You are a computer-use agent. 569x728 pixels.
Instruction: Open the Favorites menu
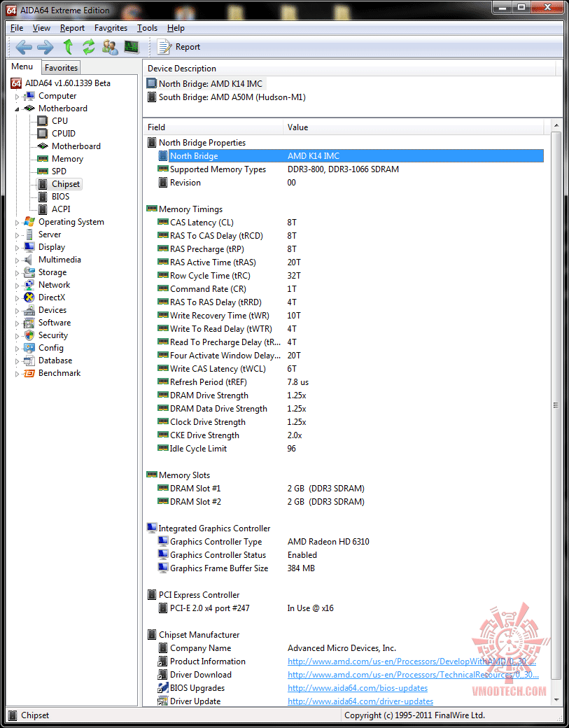click(x=111, y=28)
